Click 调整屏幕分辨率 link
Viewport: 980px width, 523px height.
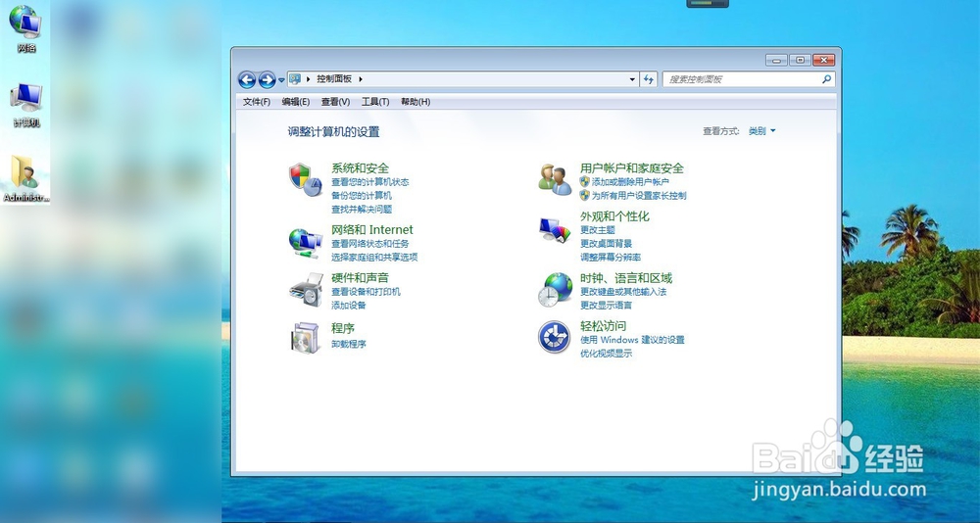pyautogui.click(x=611, y=258)
